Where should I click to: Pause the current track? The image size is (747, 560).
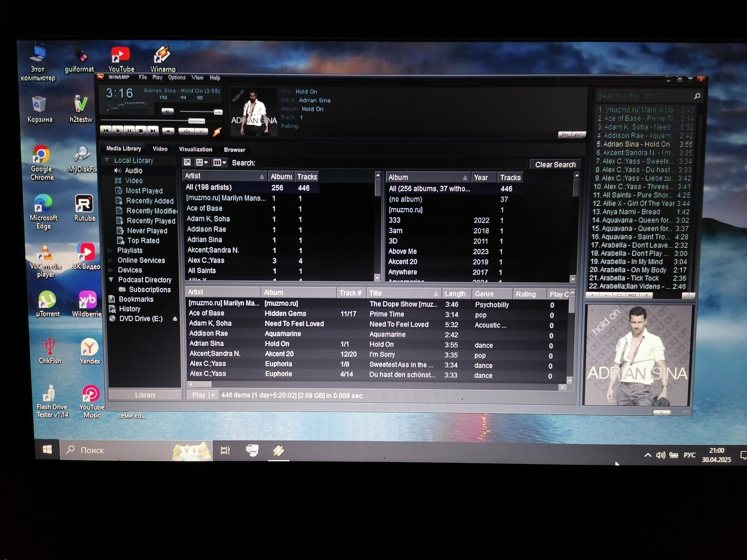(129, 131)
